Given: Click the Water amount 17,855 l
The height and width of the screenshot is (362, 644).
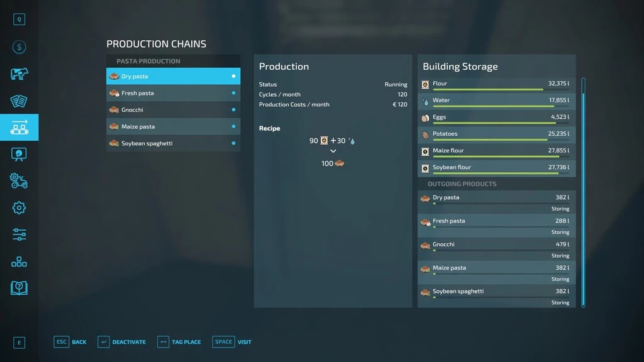Looking at the screenshot, I should [x=559, y=100].
